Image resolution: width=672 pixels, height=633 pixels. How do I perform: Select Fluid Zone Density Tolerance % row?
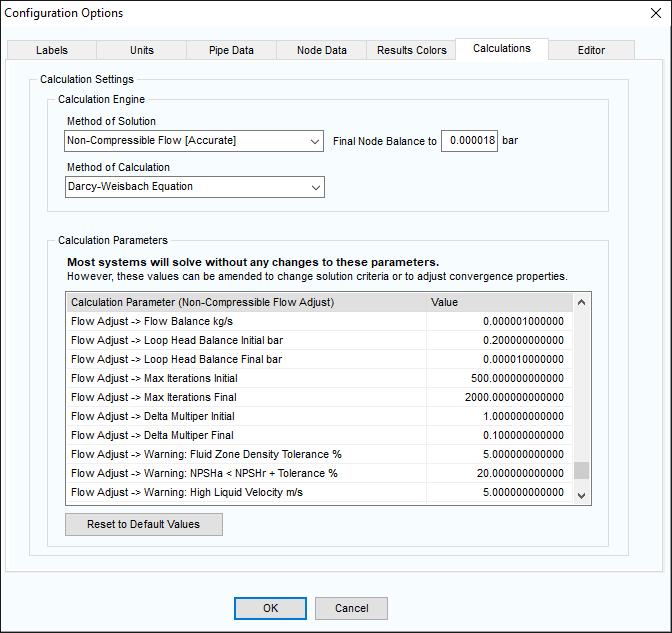coord(319,454)
